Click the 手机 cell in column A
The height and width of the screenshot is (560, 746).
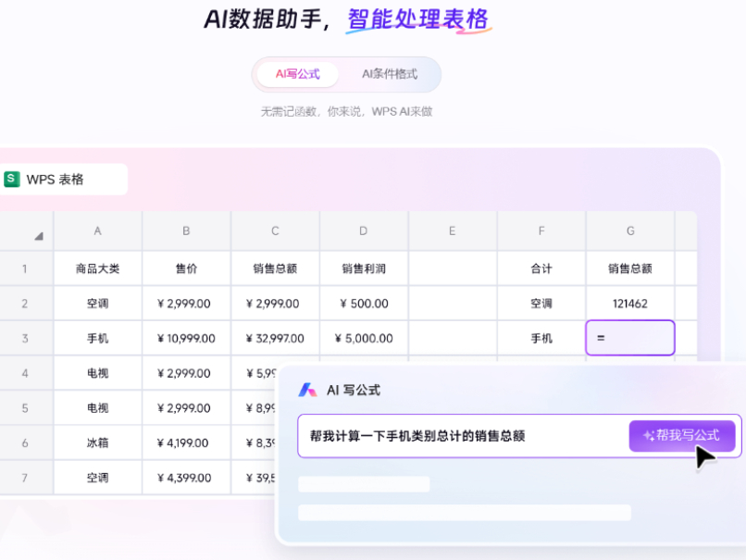97,338
